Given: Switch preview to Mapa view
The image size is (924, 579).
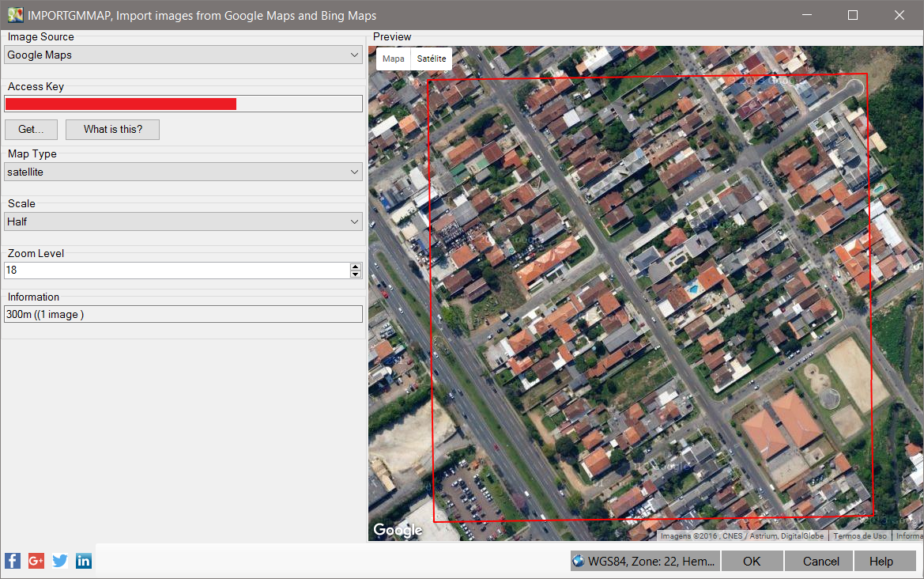Looking at the screenshot, I should [393, 59].
